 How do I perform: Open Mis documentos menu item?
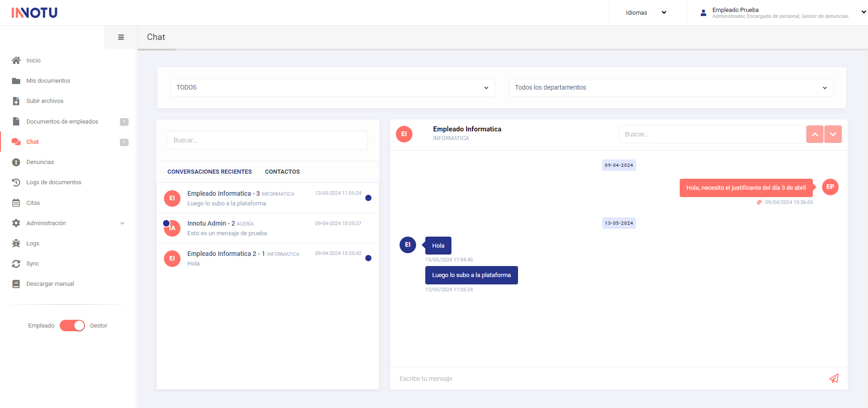pos(48,81)
